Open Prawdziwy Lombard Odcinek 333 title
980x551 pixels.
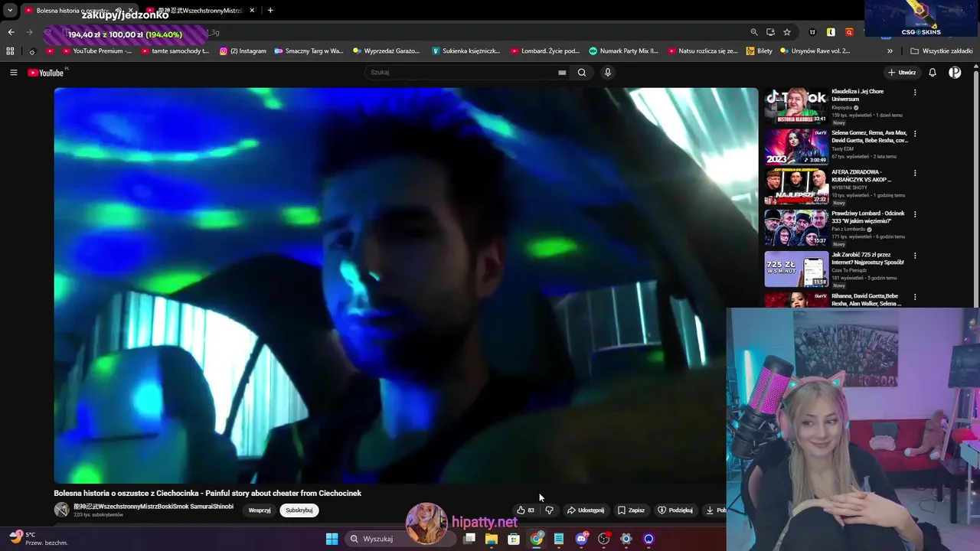(868, 217)
